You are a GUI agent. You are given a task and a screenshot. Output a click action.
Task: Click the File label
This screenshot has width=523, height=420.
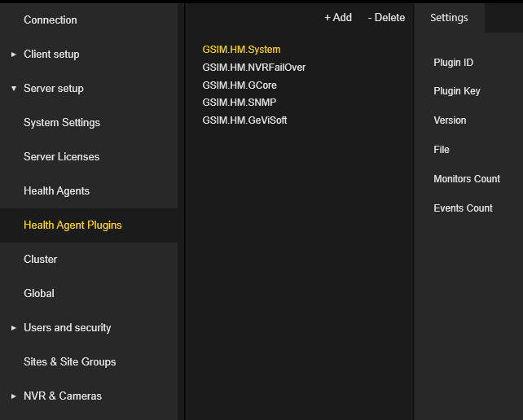click(x=442, y=150)
